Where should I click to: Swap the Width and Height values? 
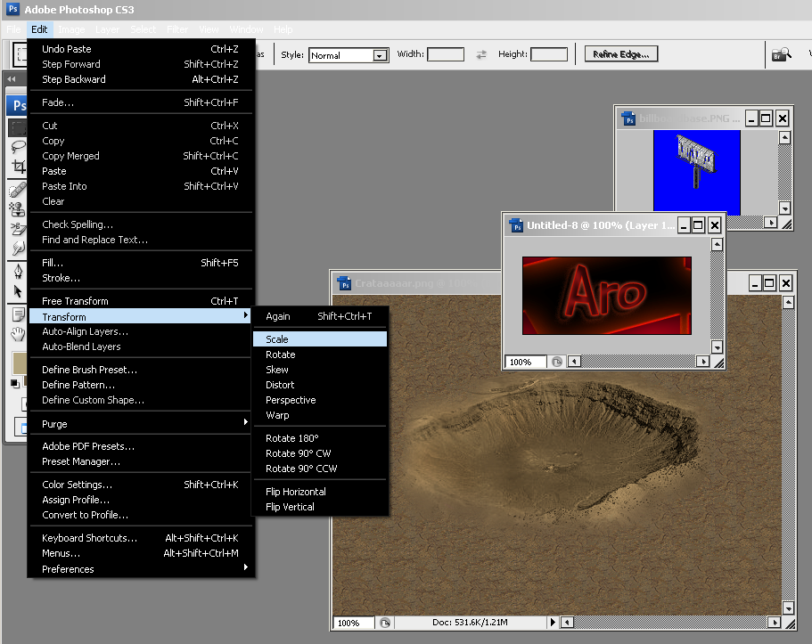pyautogui.click(x=481, y=54)
